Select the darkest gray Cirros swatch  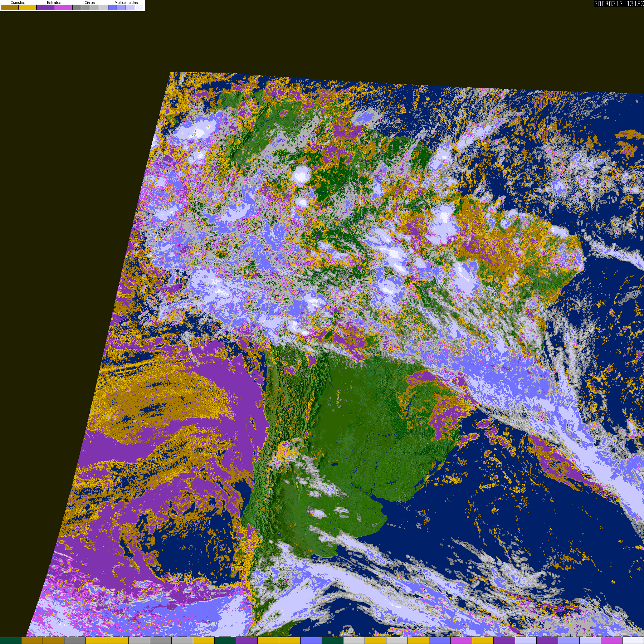[x=77, y=7]
